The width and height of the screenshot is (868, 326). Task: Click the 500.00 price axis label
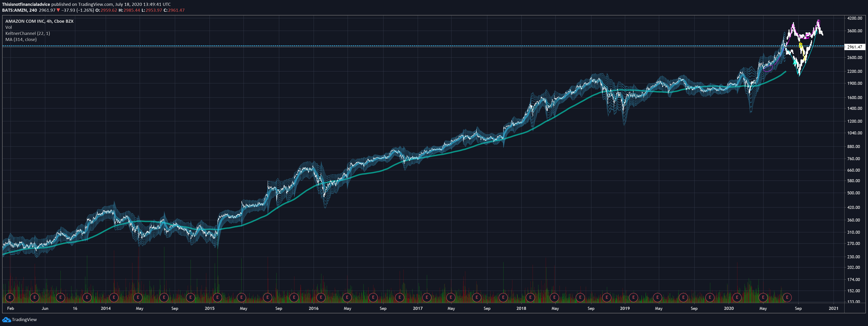pos(853,193)
